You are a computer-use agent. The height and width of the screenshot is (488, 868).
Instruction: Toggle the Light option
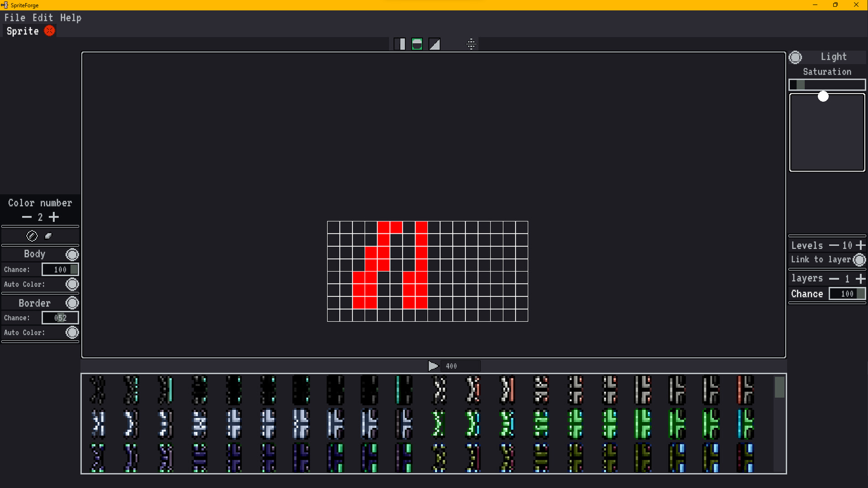[x=796, y=57]
